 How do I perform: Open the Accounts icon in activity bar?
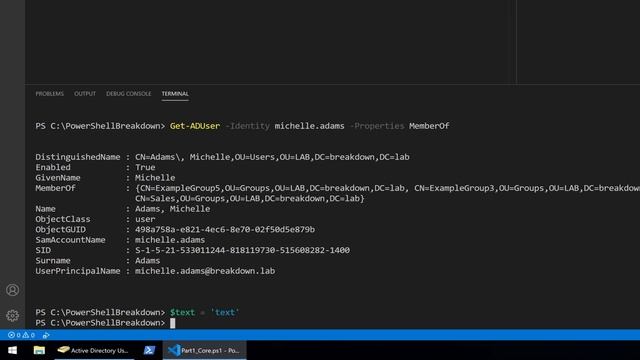coord(13,290)
